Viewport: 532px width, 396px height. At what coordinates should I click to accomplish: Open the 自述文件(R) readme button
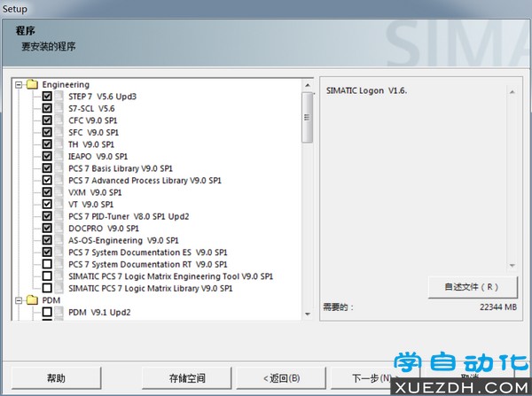(473, 287)
